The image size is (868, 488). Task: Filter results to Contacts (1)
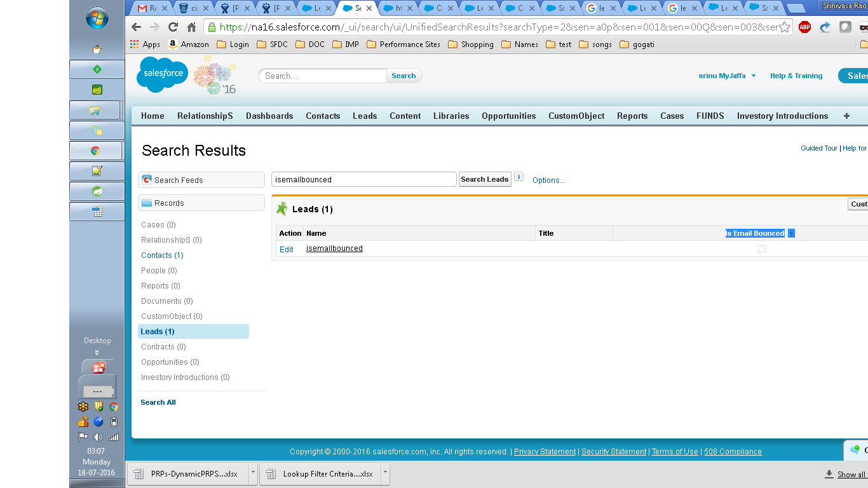[x=162, y=255]
